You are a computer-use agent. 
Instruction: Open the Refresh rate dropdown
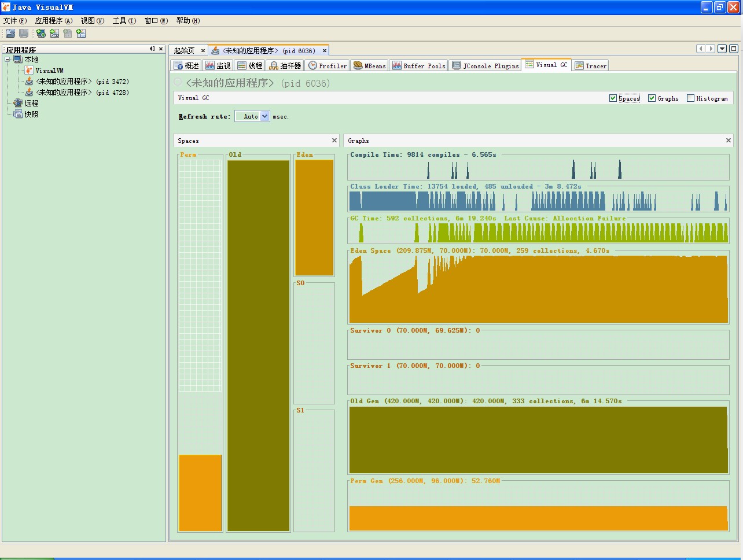click(x=264, y=116)
